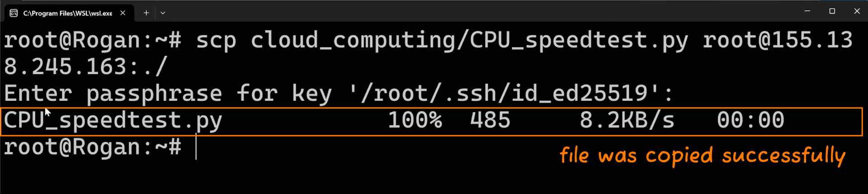The height and width of the screenshot is (194, 868).
Task: Maximize the terminal window
Action: [x=832, y=11]
